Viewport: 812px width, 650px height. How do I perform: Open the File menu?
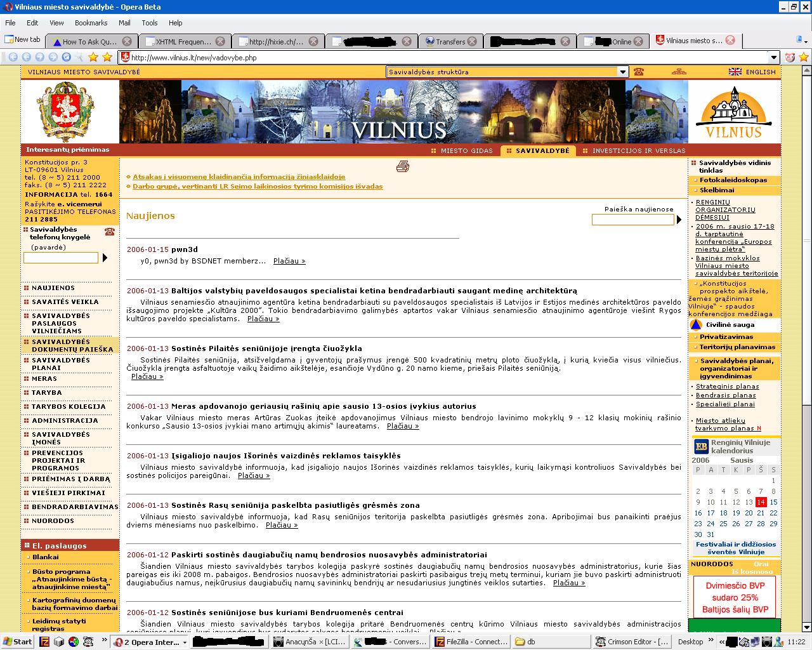pos(10,23)
